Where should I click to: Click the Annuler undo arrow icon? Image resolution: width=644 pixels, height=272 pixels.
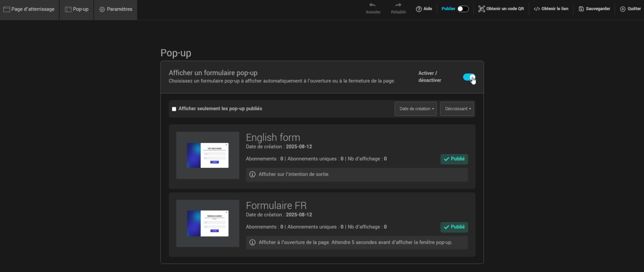(372, 5)
